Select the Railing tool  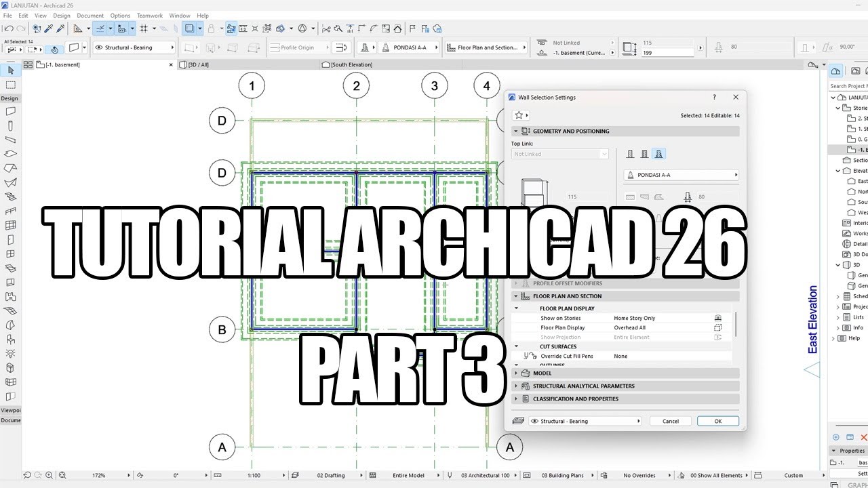click(10, 211)
